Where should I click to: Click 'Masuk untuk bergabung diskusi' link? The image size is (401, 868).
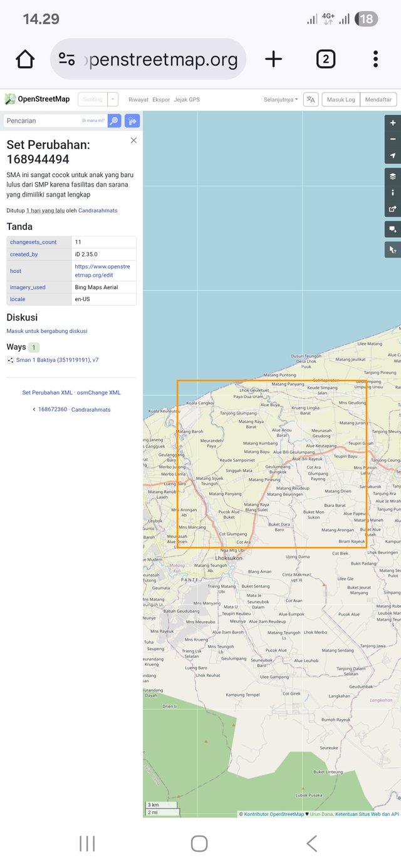coord(47,331)
